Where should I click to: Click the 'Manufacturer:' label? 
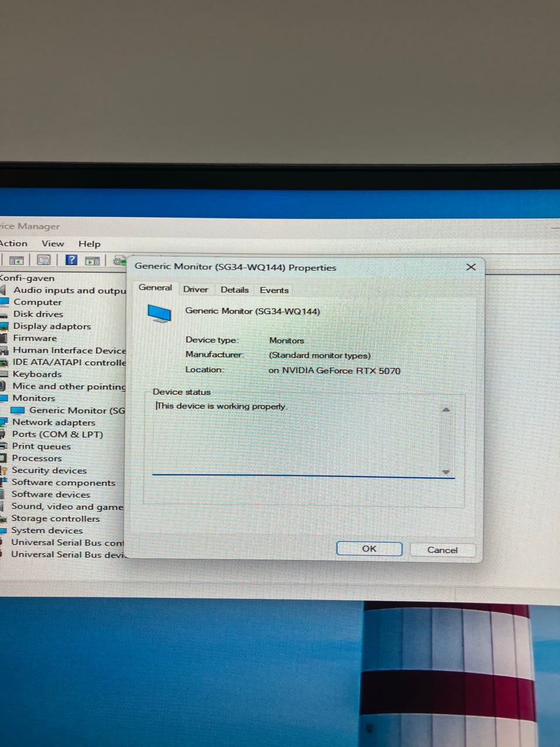click(215, 354)
